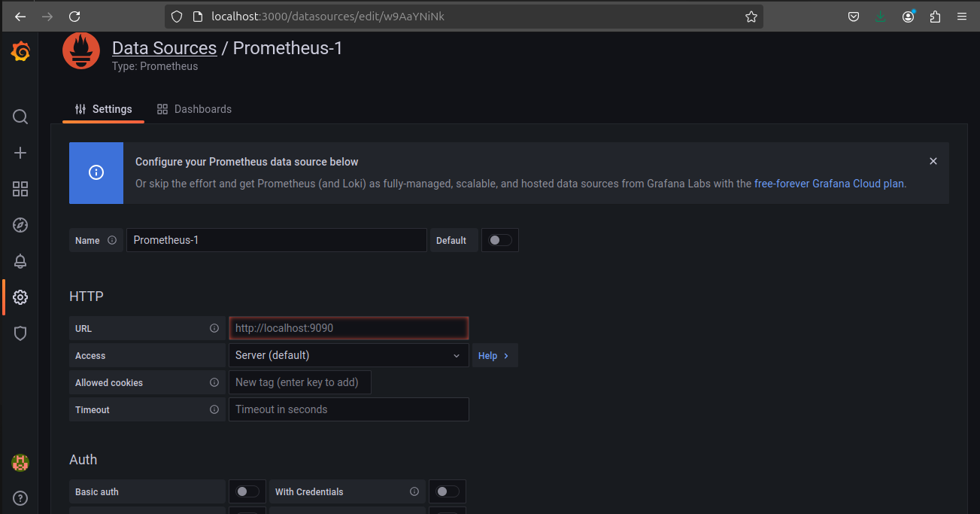980x514 pixels.
Task: Toggle the Default data source switch
Action: click(x=500, y=240)
